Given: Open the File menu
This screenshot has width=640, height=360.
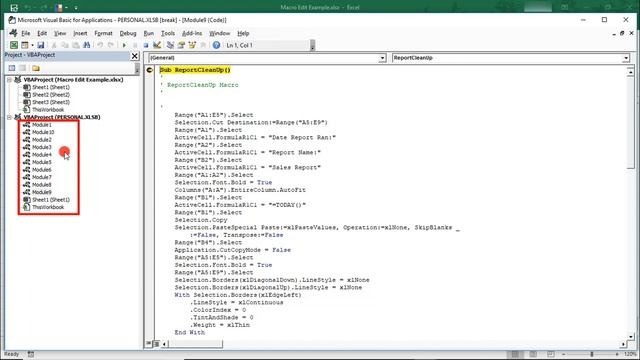Looking at the screenshot, I should (x=26, y=33).
